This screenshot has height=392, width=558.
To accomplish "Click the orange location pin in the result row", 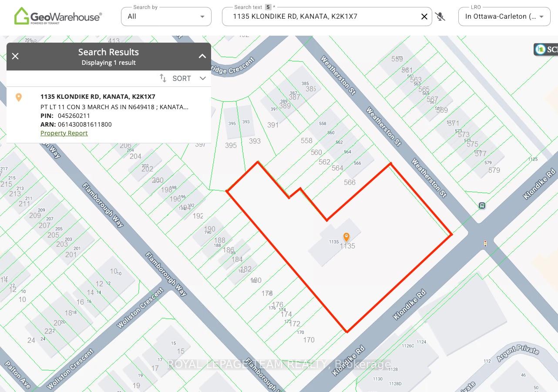I will click(19, 97).
